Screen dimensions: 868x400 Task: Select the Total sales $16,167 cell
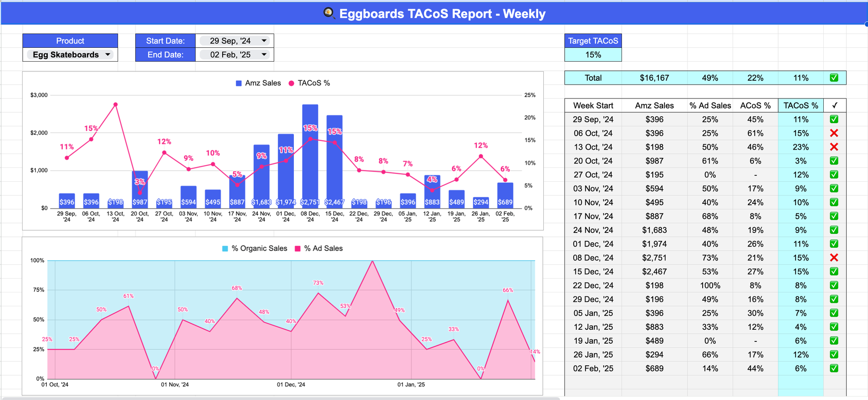click(654, 78)
